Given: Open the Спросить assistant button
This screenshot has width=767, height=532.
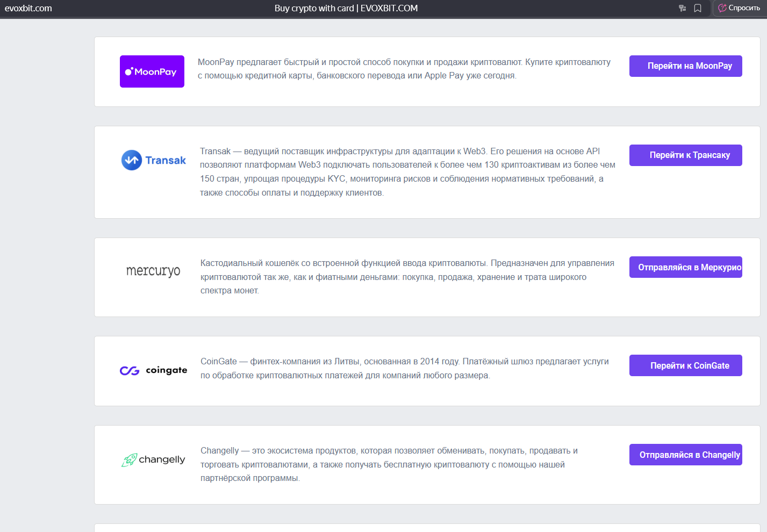Looking at the screenshot, I should [739, 8].
